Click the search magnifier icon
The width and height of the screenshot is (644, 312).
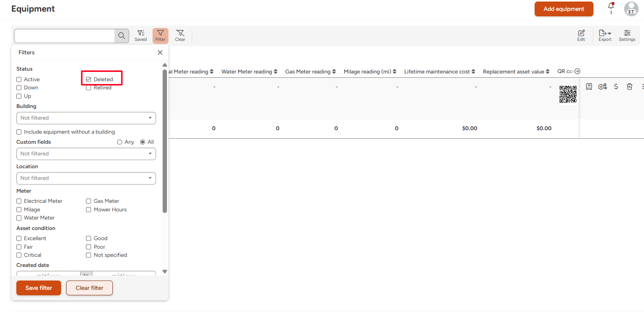[x=121, y=36]
